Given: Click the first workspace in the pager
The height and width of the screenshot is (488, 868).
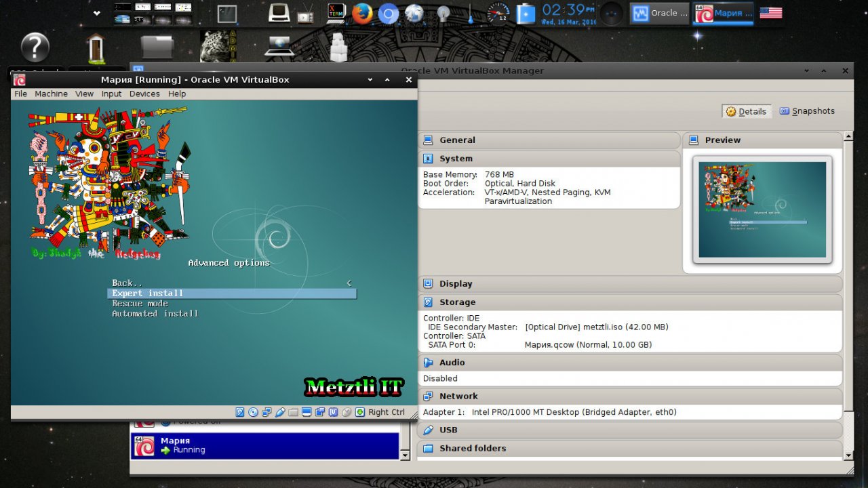Looking at the screenshot, I should click(x=122, y=7).
